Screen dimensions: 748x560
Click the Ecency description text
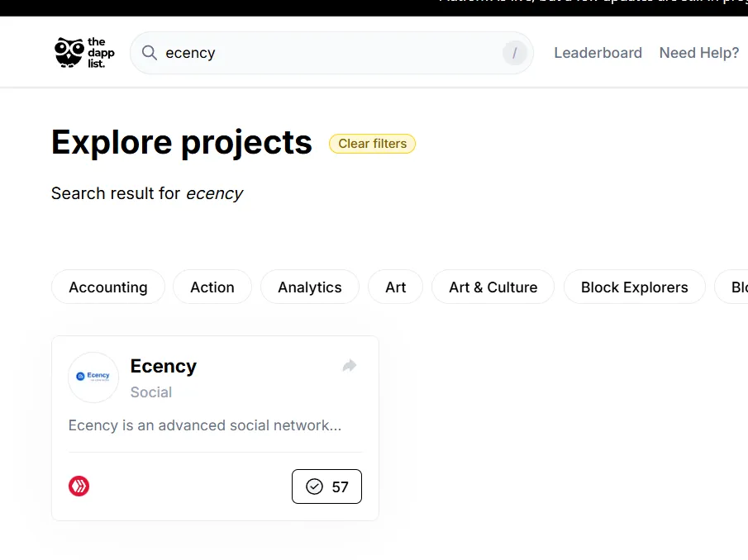[x=205, y=425]
